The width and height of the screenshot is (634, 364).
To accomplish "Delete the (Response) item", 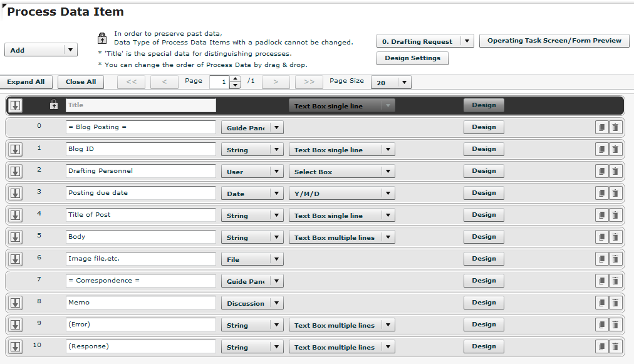I will click(x=615, y=346).
